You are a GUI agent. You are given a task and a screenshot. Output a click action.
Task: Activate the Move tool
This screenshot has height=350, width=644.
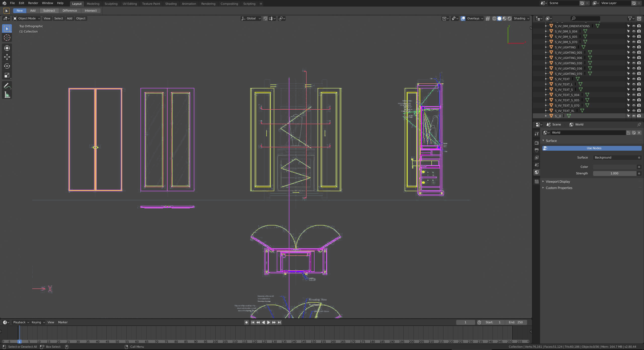click(7, 57)
